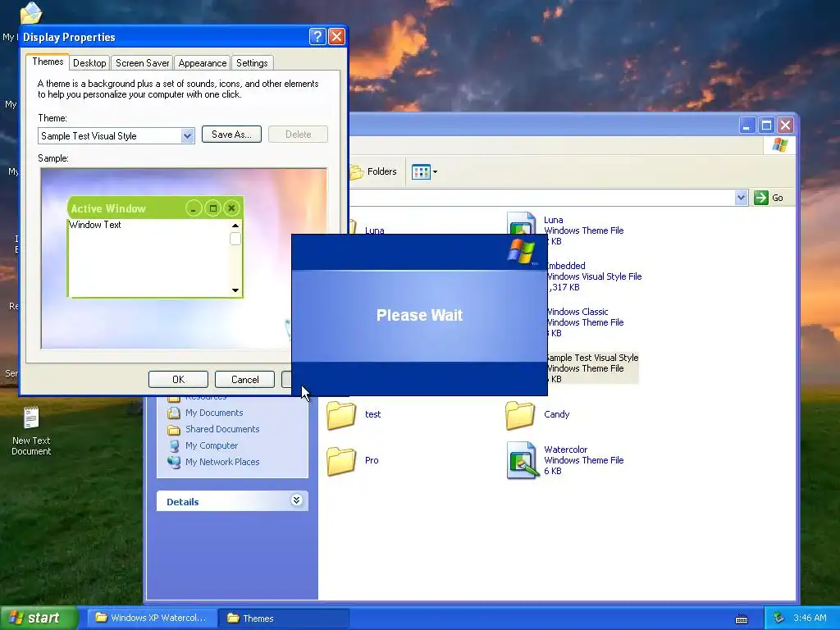The height and width of the screenshot is (630, 840).
Task: Close the Display Properties dialog
Action: point(336,36)
